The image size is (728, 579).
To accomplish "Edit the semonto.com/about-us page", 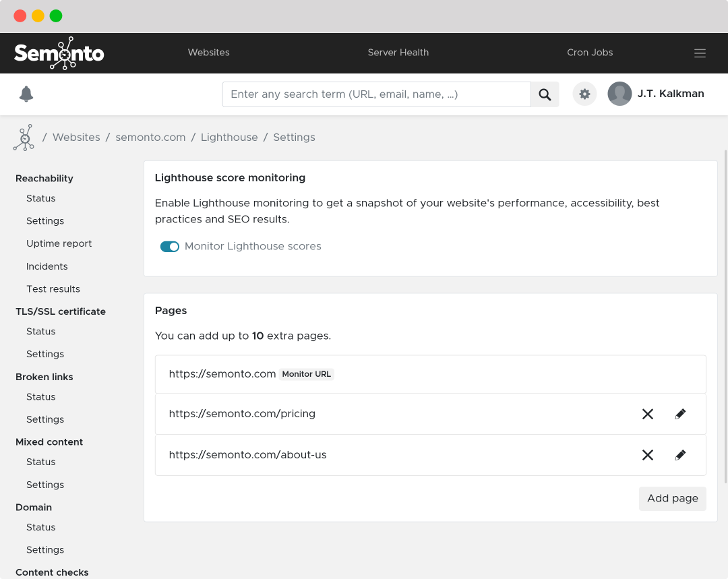I will (x=679, y=455).
